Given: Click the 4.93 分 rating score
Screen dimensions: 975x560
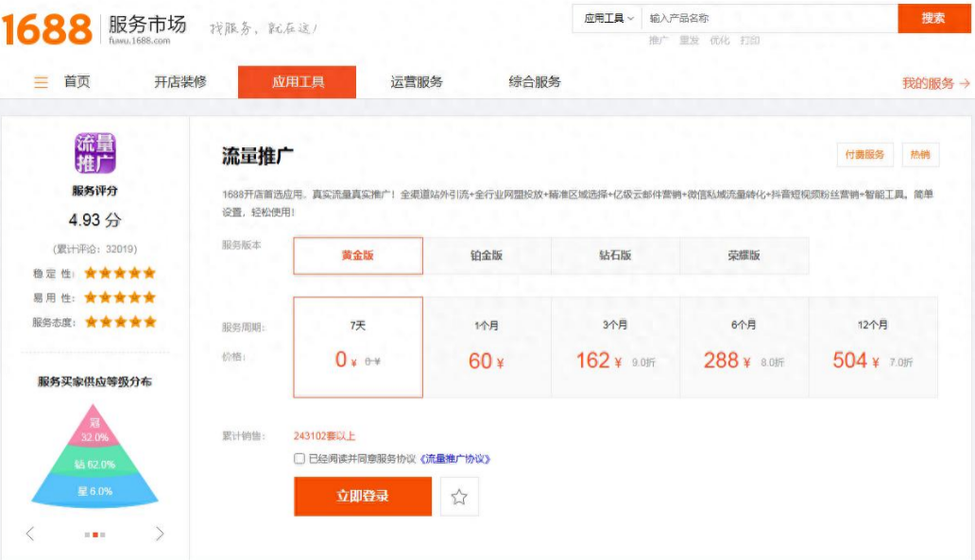Looking at the screenshot, I should [x=94, y=219].
